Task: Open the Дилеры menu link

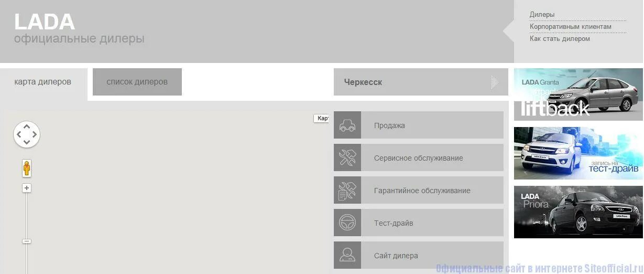Action: click(x=542, y=15)
